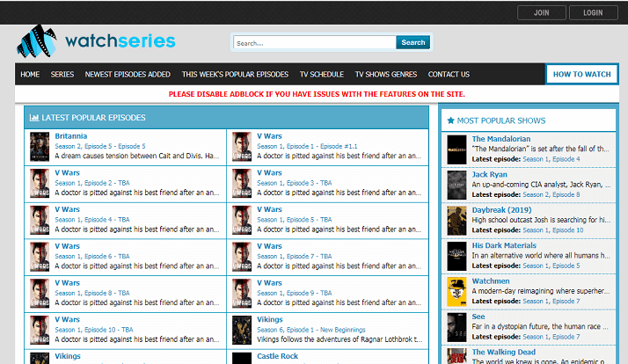
Task: Open the How To Watch button
Action: click(x=581, y=75)
